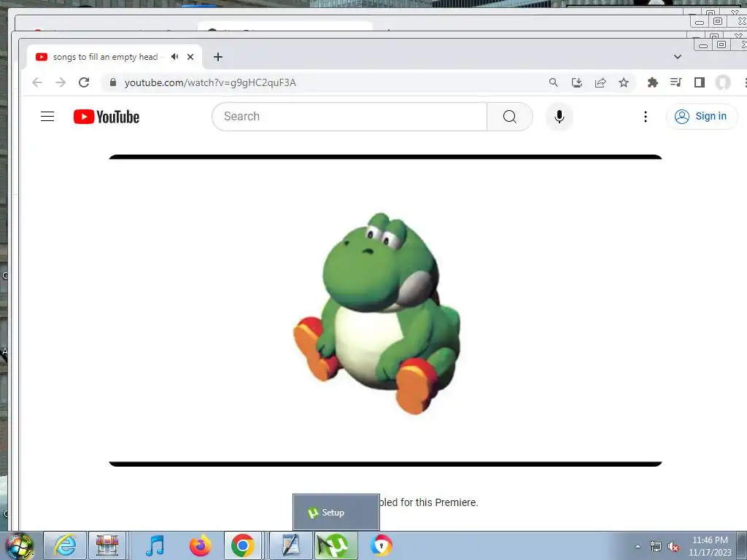Click the uTorrent Setup taskbar preview
747x560 pixels.
(336, 513)
